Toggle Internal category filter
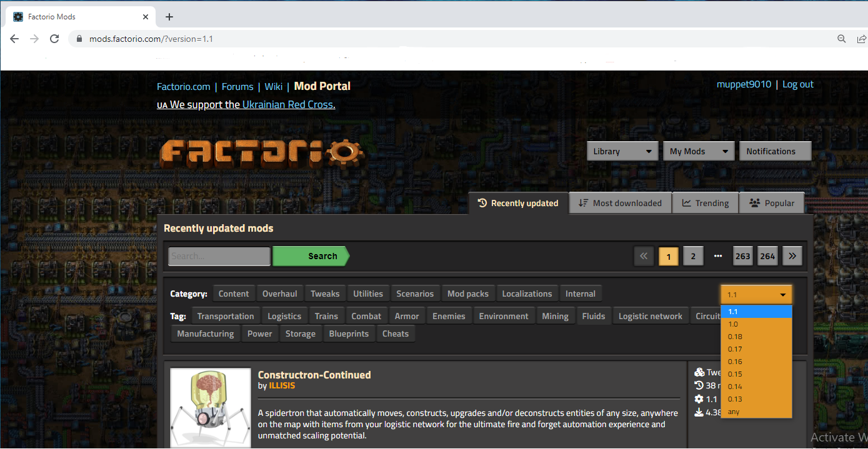Image resolution: width=868 pixels, height=449 pixels. pos(581,294)
